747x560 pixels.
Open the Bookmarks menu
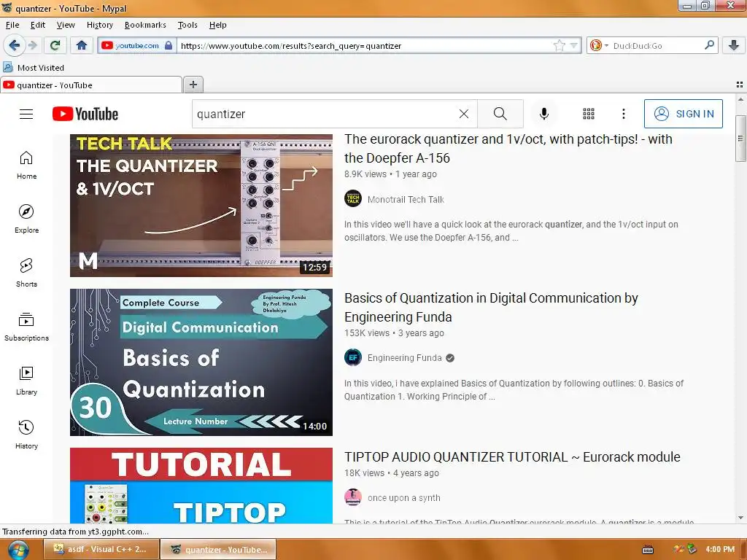point(145,25)
